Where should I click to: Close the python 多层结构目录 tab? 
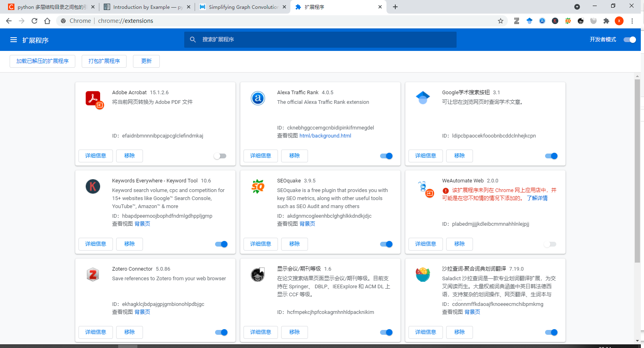point(93,7)
